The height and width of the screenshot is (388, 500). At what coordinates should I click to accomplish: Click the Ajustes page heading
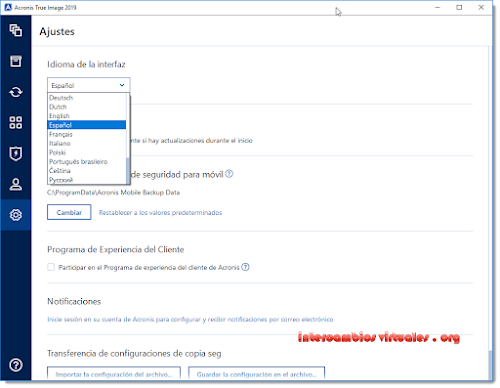point(57,32)
